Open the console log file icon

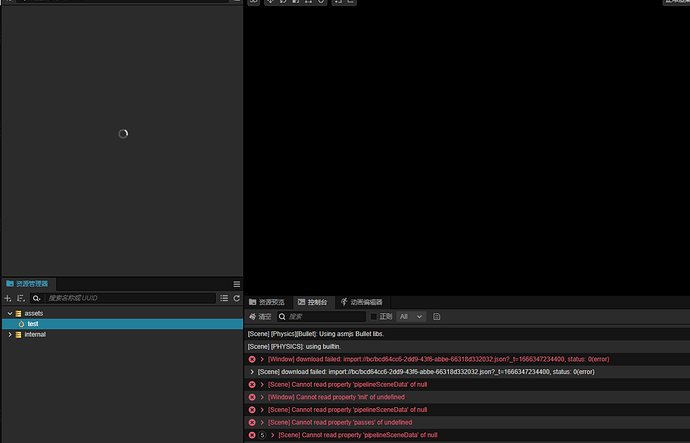point(437,317)
